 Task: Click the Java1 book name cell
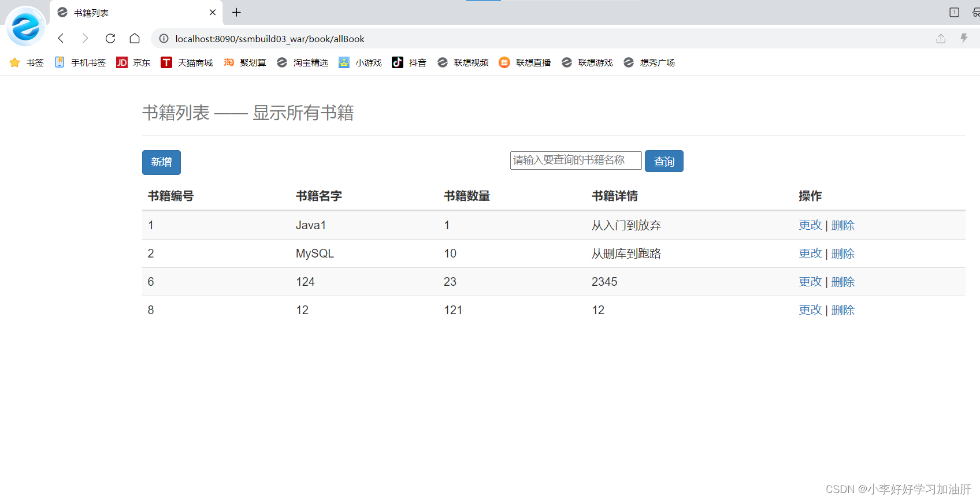click(x=311, y=225)
